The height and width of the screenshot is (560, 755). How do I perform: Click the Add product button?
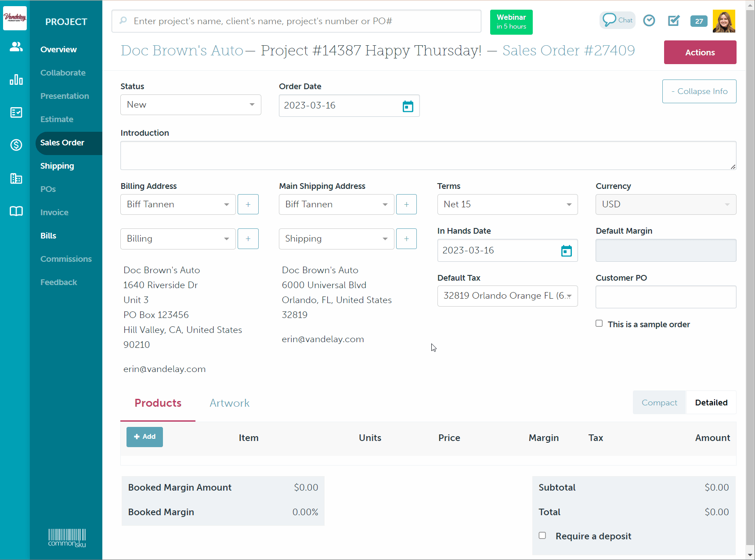click(x=144, y=437)
